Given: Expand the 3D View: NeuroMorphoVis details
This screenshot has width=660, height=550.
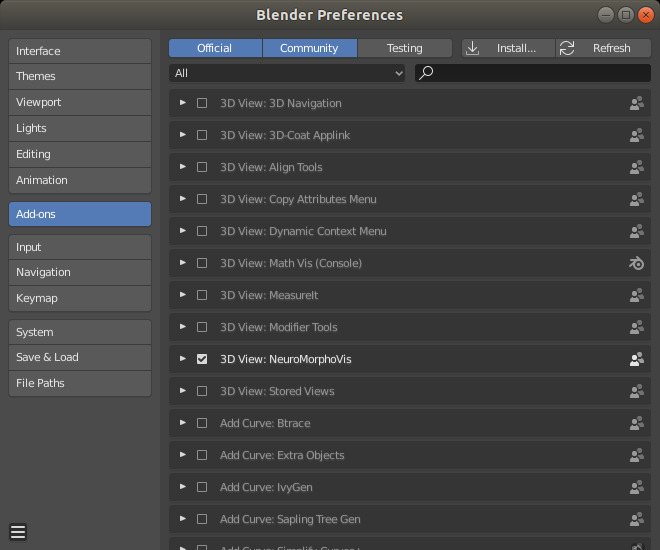Looking at the screenshot, I should coord(182,359).
